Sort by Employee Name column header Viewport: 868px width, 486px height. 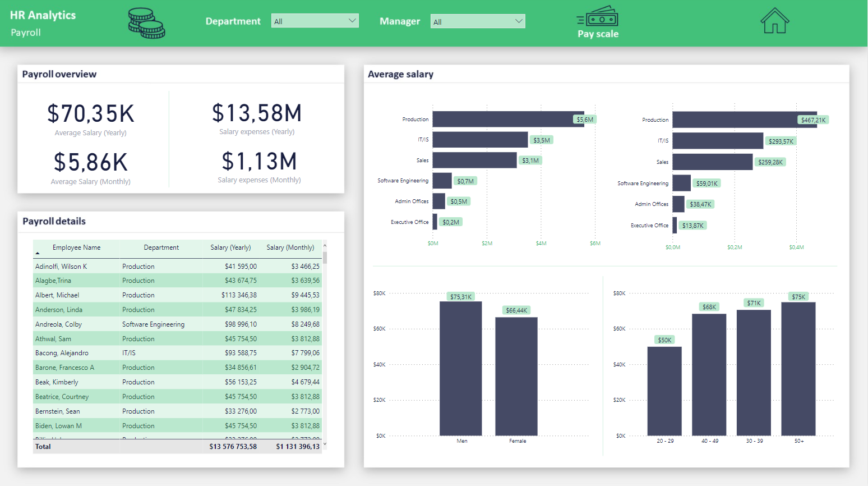tap(76, 247)
